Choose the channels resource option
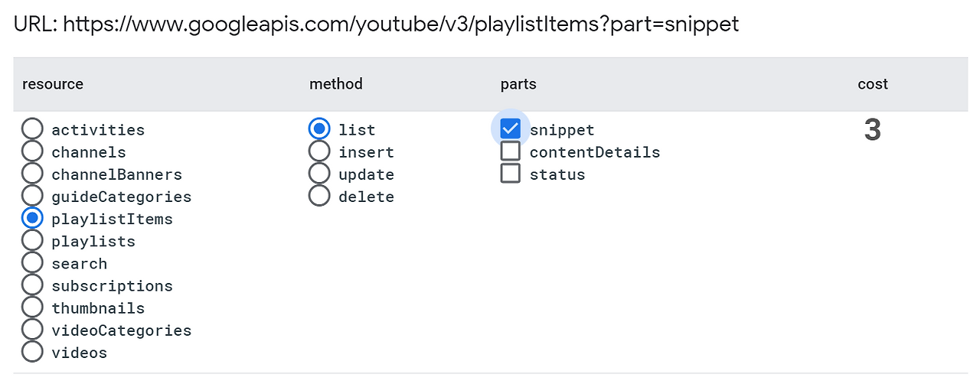Viewport: 980px width, 384px height. point(32,152)
